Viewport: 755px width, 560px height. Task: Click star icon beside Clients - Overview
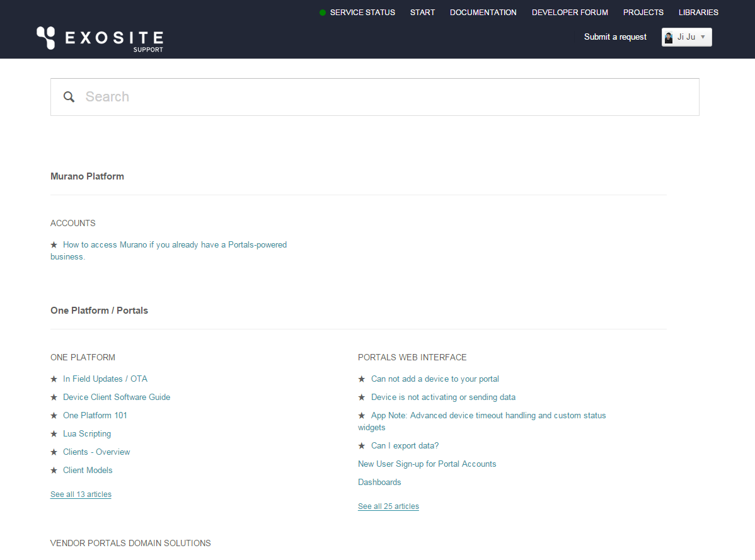54,452
